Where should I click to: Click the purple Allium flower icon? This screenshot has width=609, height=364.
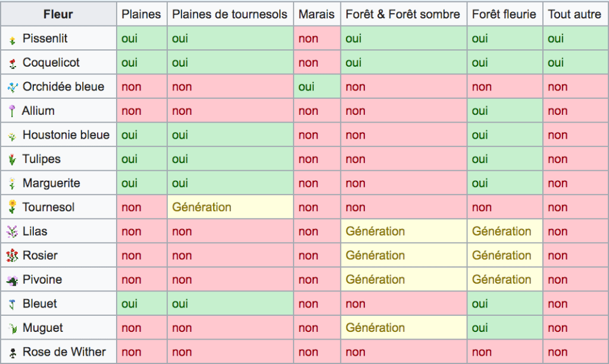point(12,111)
